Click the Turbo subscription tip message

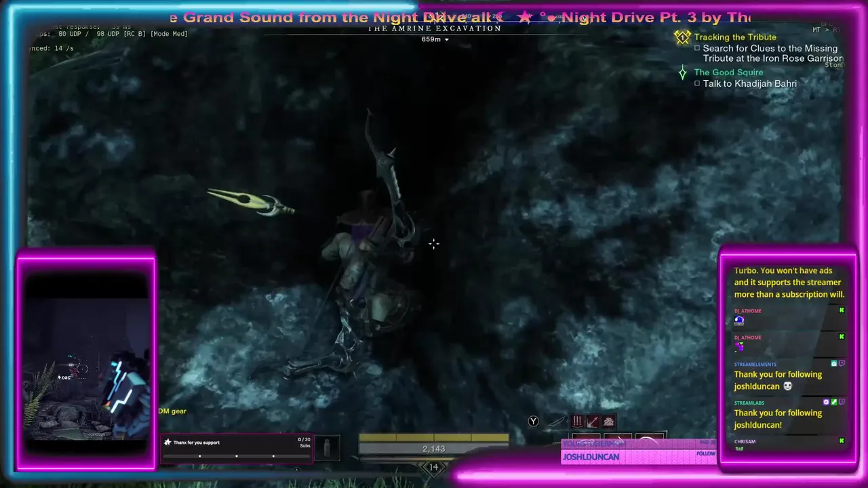tap(789, 283)
